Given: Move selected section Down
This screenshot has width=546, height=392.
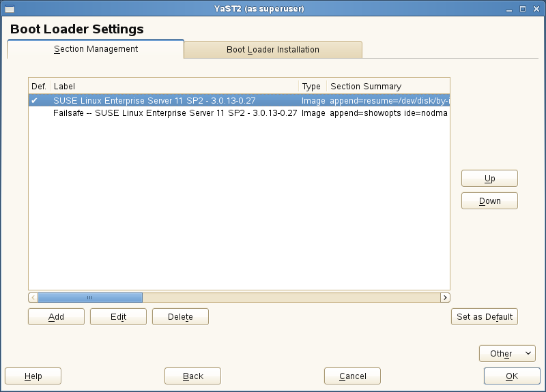Looking at the screenshot, I should tap(489, 200).
